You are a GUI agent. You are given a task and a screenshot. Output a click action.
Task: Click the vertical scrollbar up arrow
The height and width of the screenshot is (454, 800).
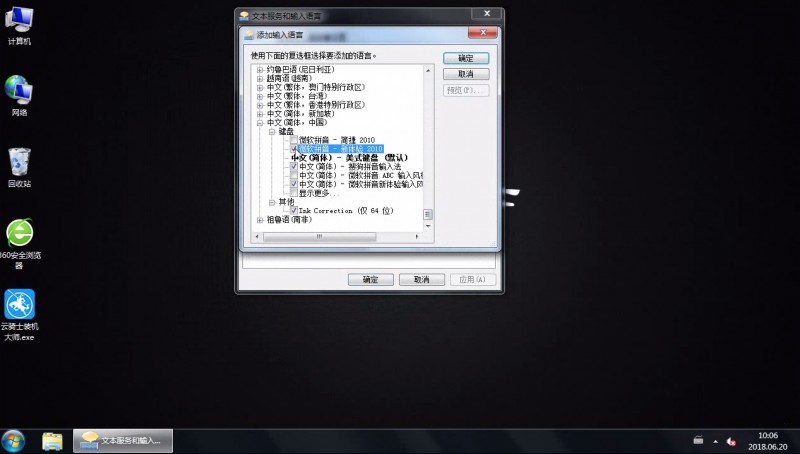pyautogui.click(x=428, y=70)
